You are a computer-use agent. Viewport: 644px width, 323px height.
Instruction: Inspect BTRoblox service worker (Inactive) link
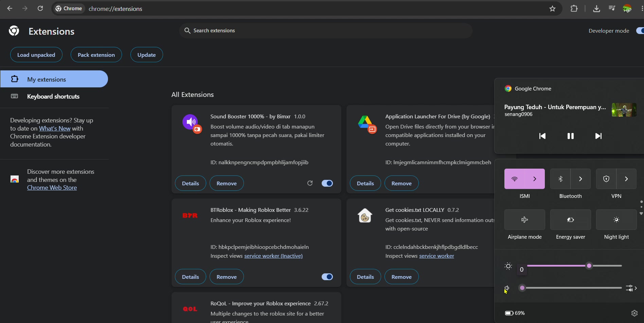click(x=273, y=256)
